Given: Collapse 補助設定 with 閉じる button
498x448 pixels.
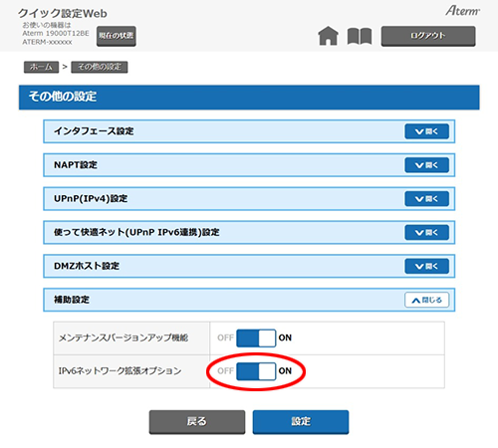Looking at the screenshot, I should (427, 300).
